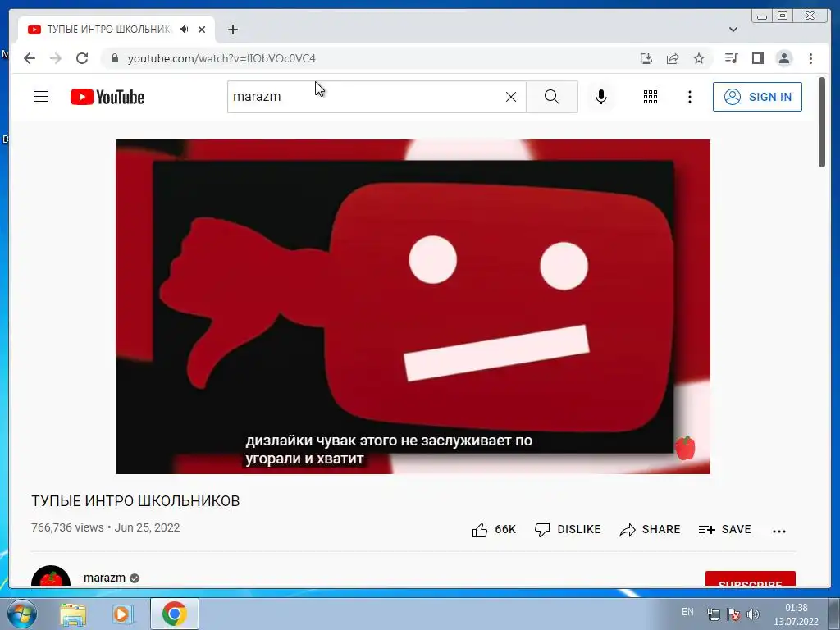Open Chrome three-dot menu
Image resolution: width=840 pixels, height=630 pixels.
tap(810, 58)
